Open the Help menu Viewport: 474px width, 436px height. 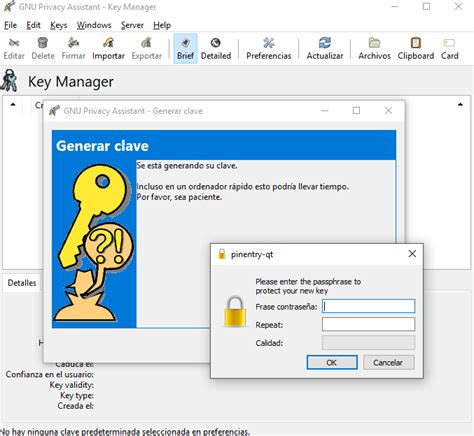(x=162, y=25)
